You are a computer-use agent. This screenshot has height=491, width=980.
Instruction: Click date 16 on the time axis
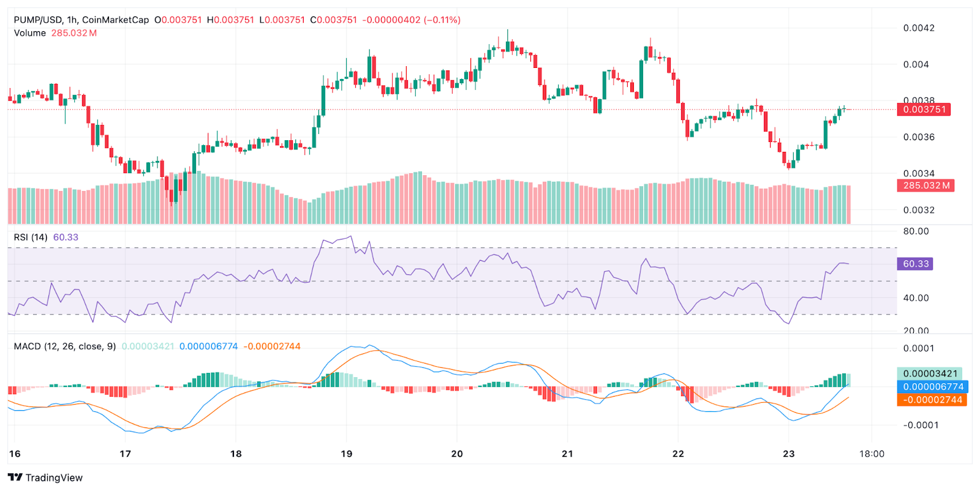click(x=15, y=454)
